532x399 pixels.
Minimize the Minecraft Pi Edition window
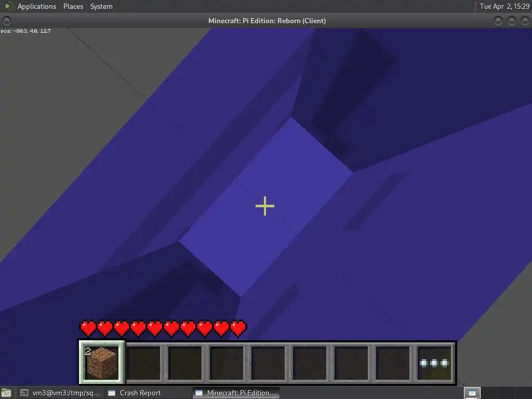pyautogui.click(x=498, y=21)
